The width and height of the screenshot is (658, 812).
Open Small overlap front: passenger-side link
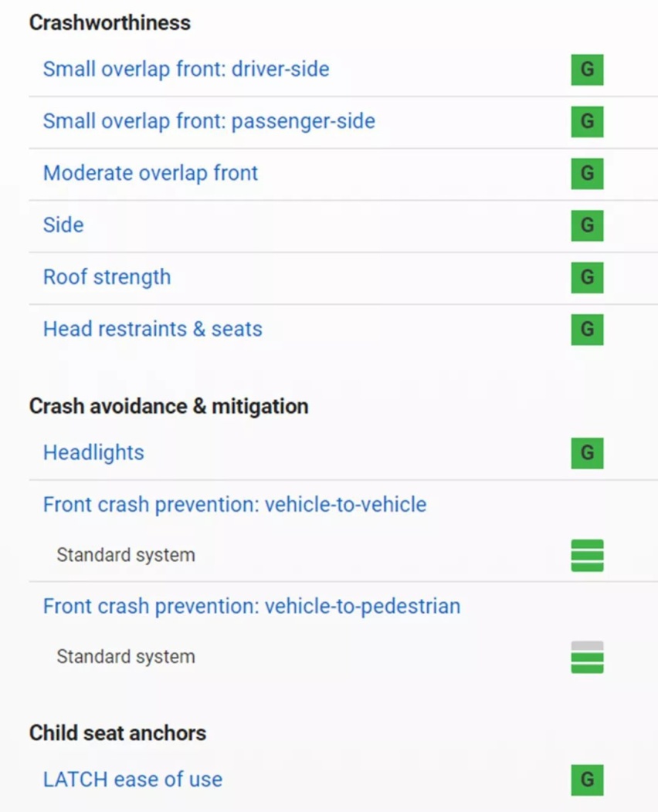(x=209, y=122)
